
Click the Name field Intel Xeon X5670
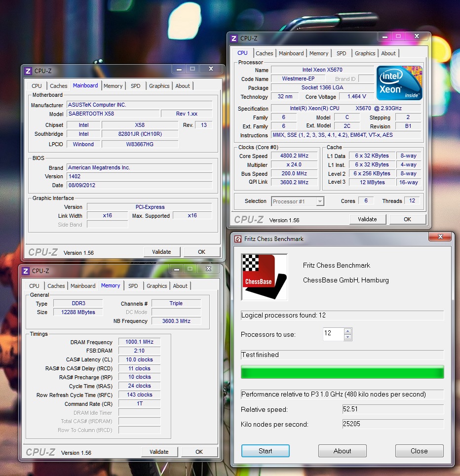click(x=322, y=70)
